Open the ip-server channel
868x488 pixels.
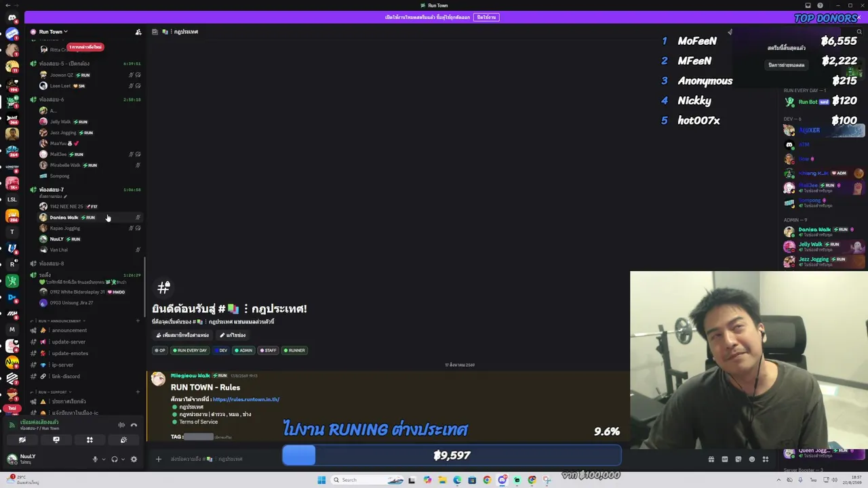click(85, 365)
